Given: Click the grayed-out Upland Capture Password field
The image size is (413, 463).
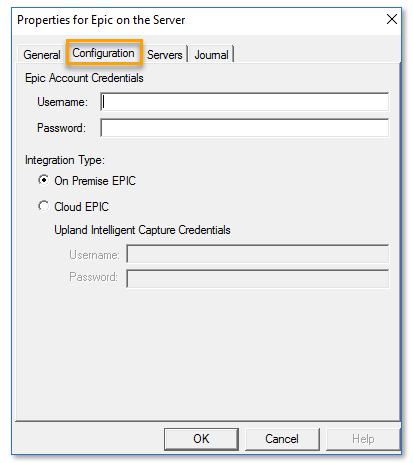Looking at the screenshot, I should (x=258, y=278).
